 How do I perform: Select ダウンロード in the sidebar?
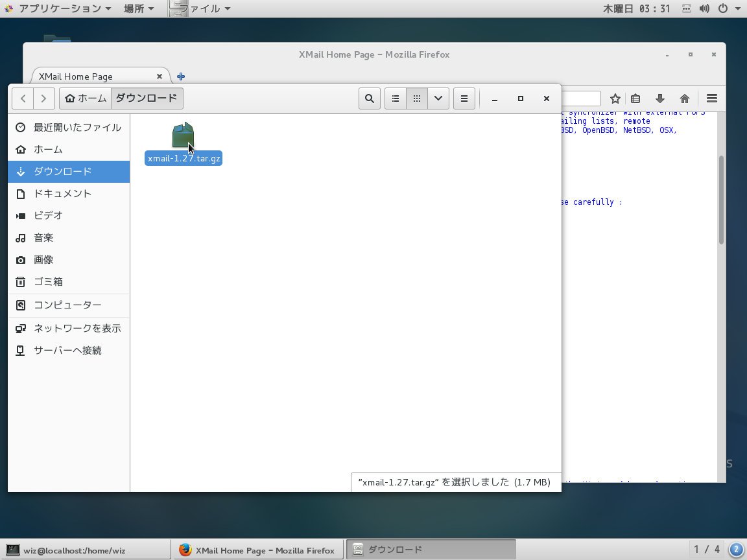[x=69, y=171]
